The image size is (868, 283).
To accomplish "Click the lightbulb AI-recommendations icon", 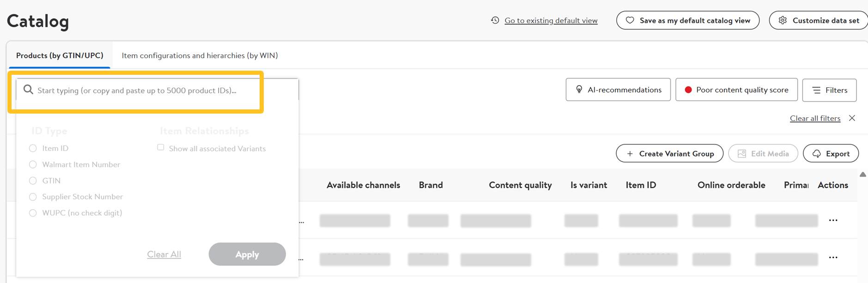I will (x=579, y=90).
